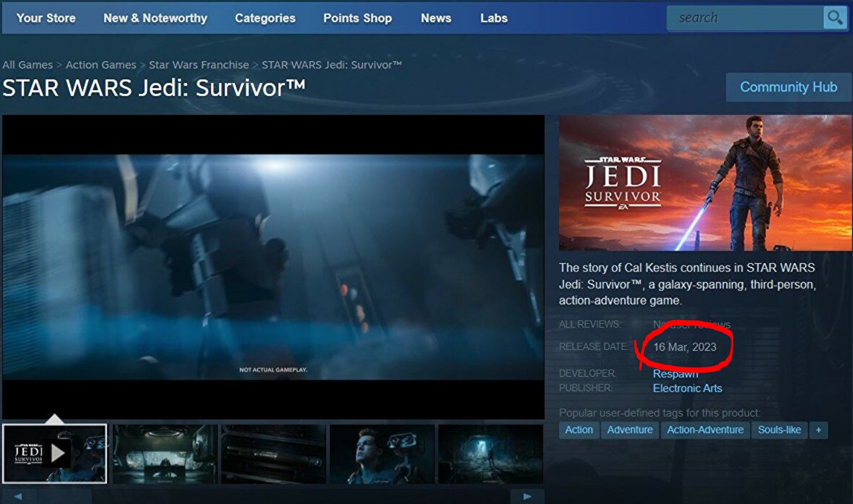Open the Community Hub
The image size is (853, 504).
pyautogui.click(x=788, y=87)
